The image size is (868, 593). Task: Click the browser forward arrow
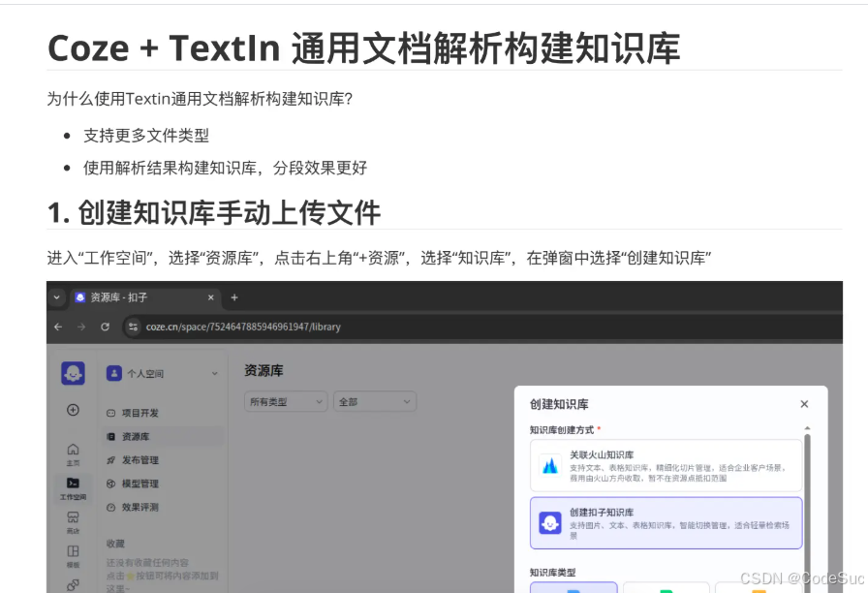point(81,327)
